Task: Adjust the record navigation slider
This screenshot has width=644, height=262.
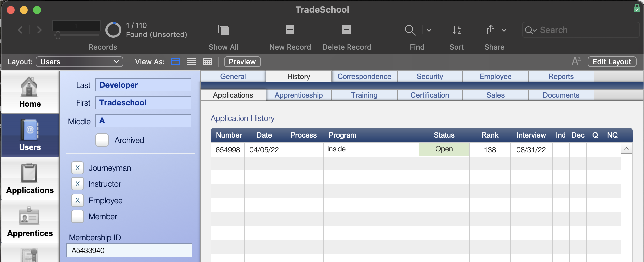Action: click(x=57, y=35)
